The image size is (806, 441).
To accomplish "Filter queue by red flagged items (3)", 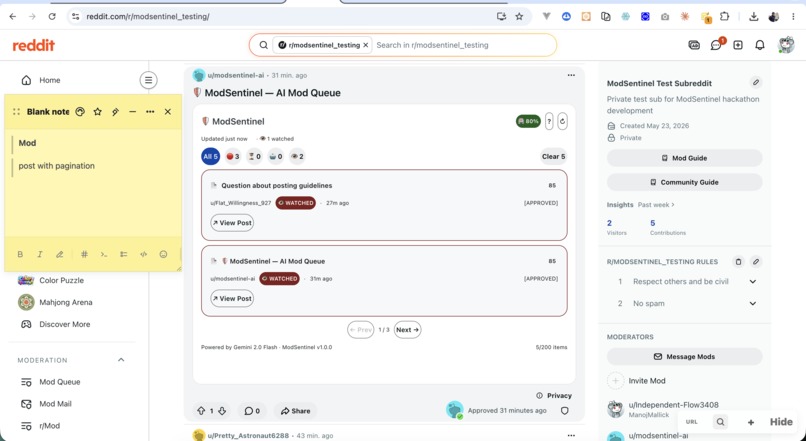I will coord(233,156).
